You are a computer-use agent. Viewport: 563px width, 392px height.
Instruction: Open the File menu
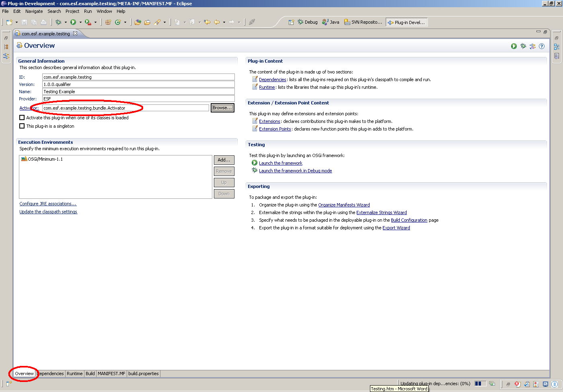pyautogui.click(x=5, y=11)
